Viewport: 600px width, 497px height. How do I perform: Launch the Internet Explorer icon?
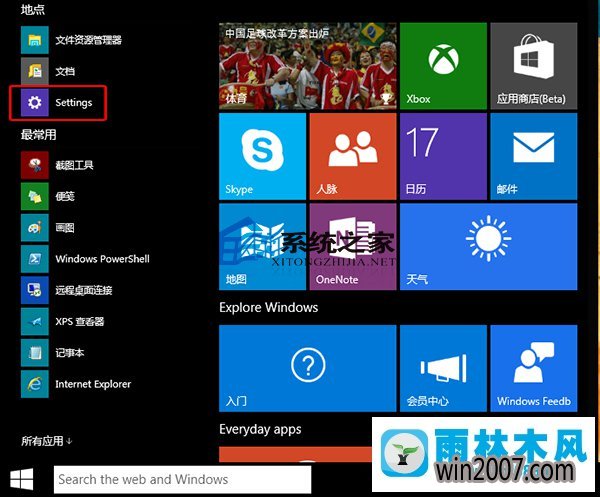click(x=34, y=384)
